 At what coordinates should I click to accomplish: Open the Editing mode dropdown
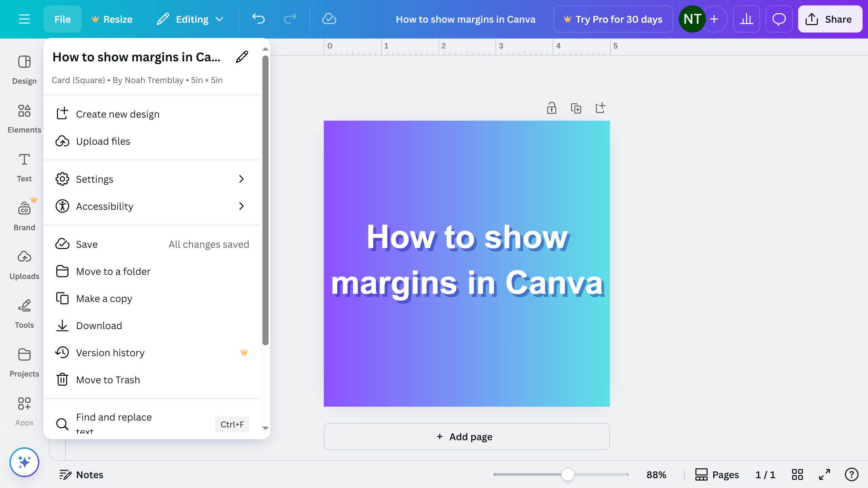191,19
